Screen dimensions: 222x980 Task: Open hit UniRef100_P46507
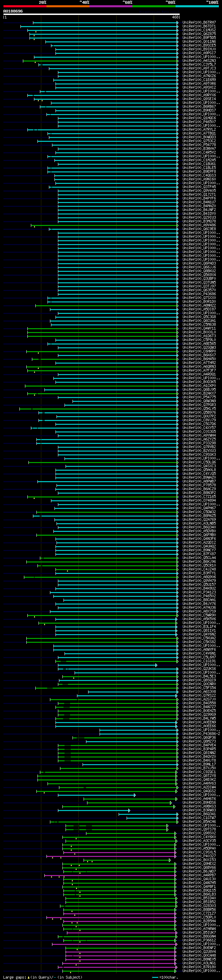click(199, 122)
